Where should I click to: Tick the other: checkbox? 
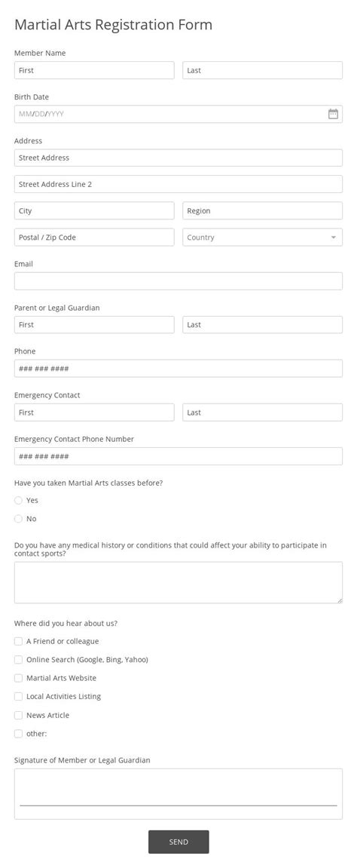click(x=18, y=734)
